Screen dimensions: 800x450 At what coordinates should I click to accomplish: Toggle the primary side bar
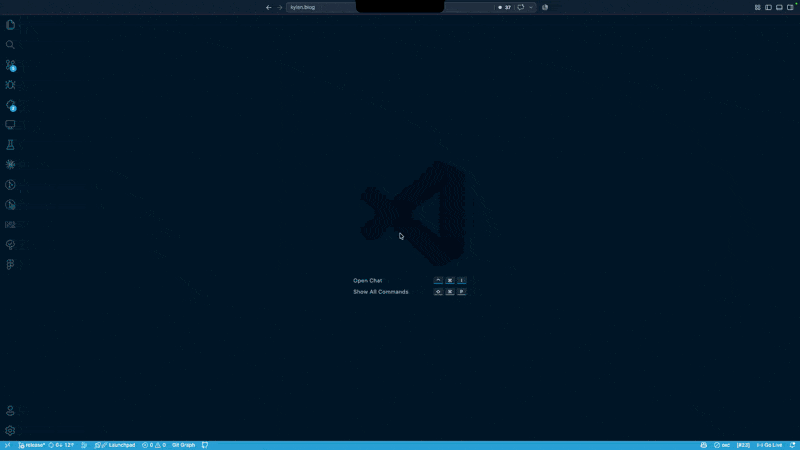pyautogui.click(x=768, y=7)
